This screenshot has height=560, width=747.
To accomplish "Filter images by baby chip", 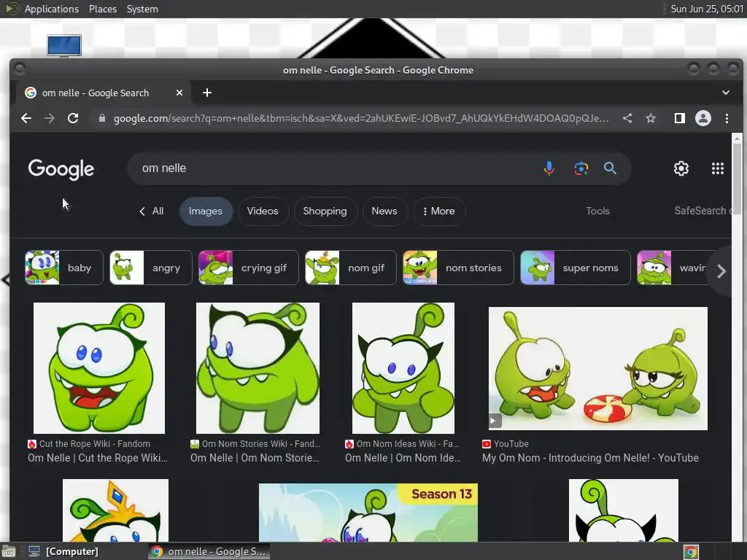I will (64, 268).
